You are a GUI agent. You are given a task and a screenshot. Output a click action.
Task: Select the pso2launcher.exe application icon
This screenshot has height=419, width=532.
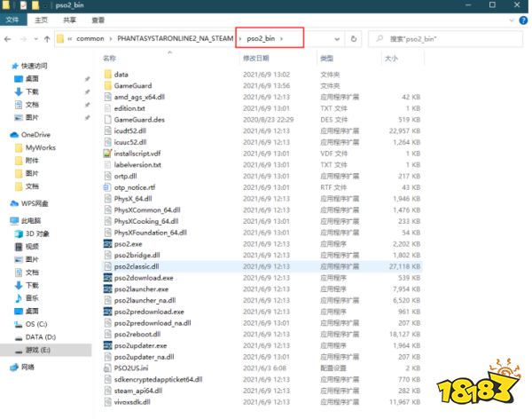(x=107, y=289)
